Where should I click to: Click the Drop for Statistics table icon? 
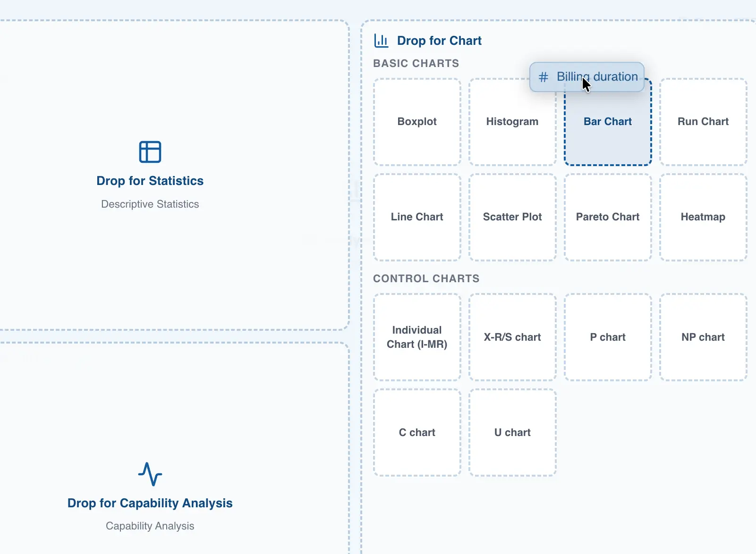(150, 152)
